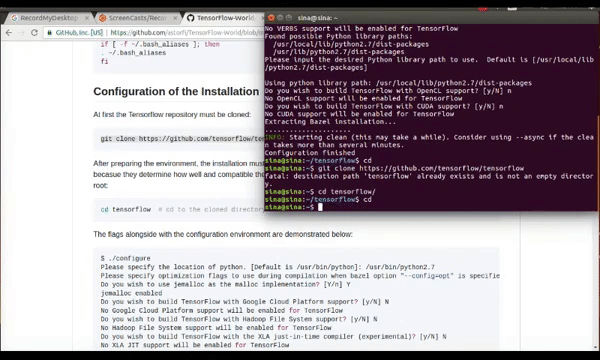The height and width of the screenshot is (360, 600).
Task: Click 'No Hadoop File System support' line
Action: pyautogui.click(x=216, y=328)
